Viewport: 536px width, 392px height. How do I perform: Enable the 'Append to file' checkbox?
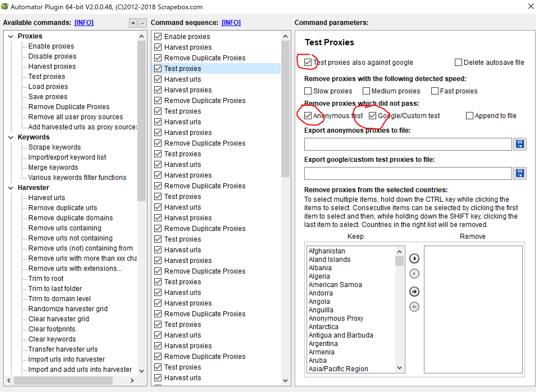(469, 116)
